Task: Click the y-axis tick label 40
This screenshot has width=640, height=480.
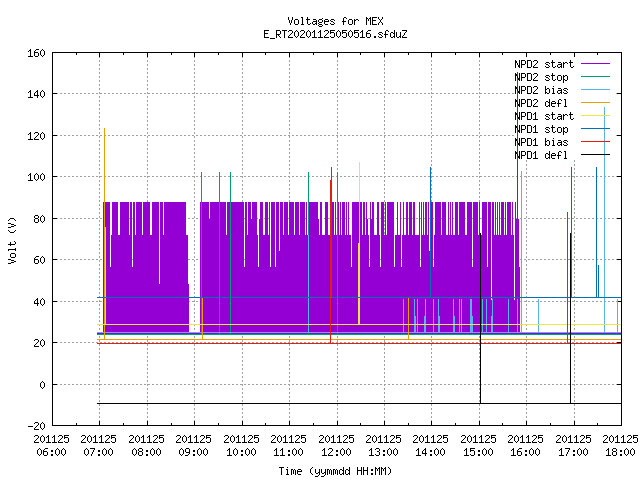Action: coord(39,302)
